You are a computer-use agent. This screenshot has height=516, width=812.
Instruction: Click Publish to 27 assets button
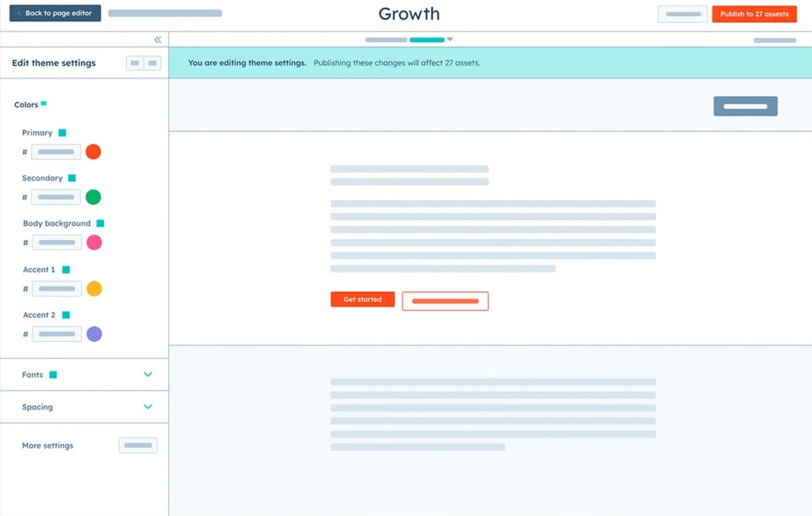coord(754,14)
